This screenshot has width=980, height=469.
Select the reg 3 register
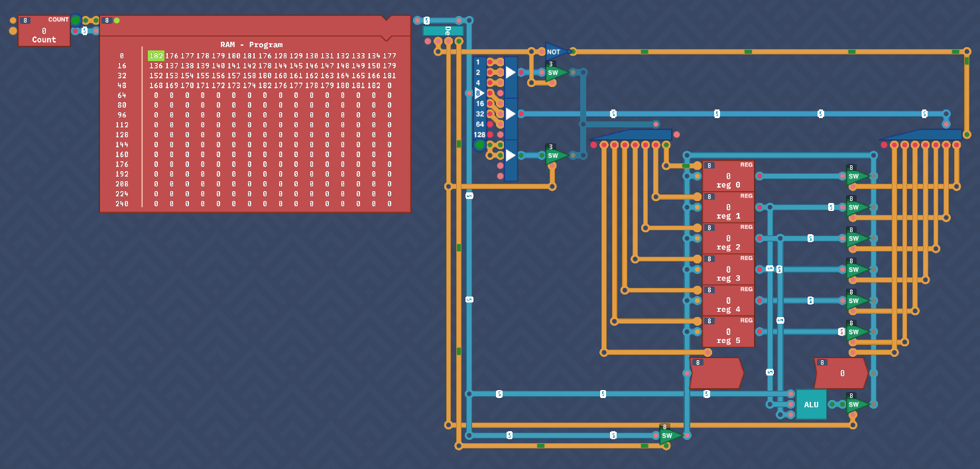click(728, 269)
